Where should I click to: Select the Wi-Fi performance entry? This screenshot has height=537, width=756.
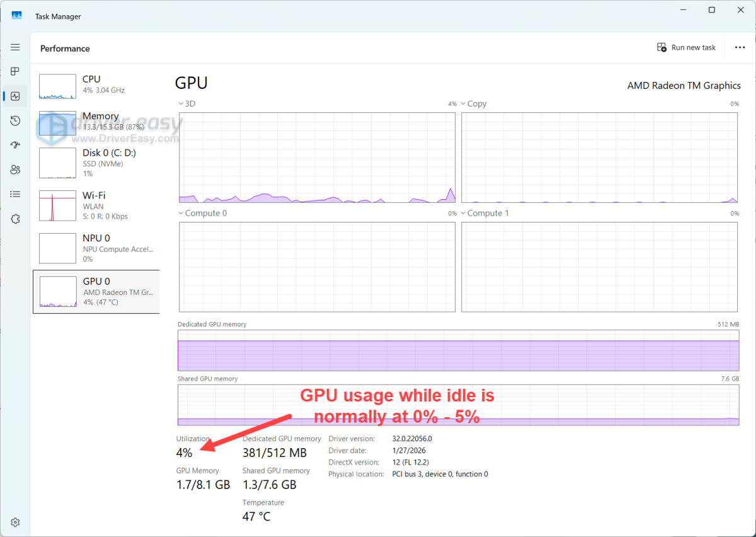pos(96,205)
